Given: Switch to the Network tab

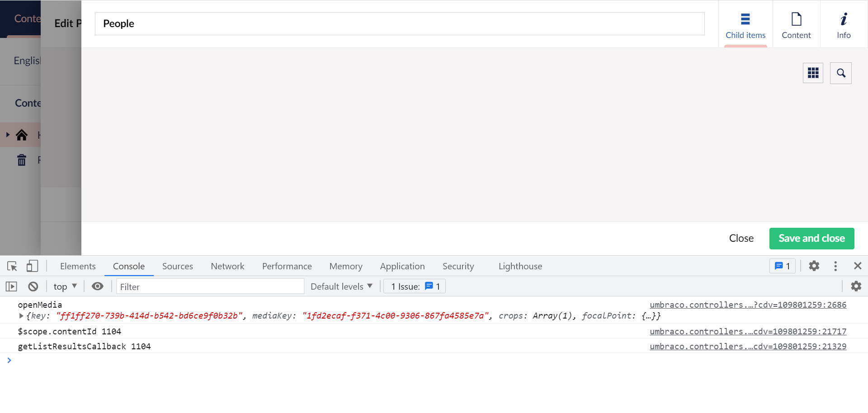Looking at the screenshot, I should [x=227, y=266].
